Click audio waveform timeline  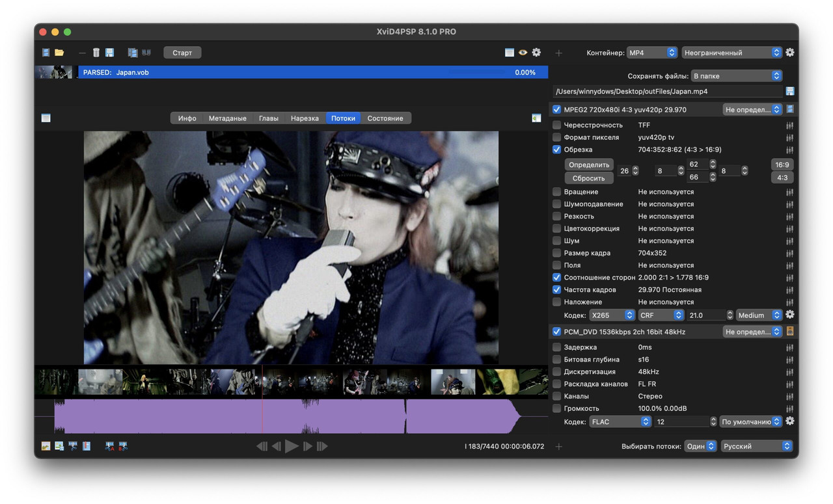[291, 416]
